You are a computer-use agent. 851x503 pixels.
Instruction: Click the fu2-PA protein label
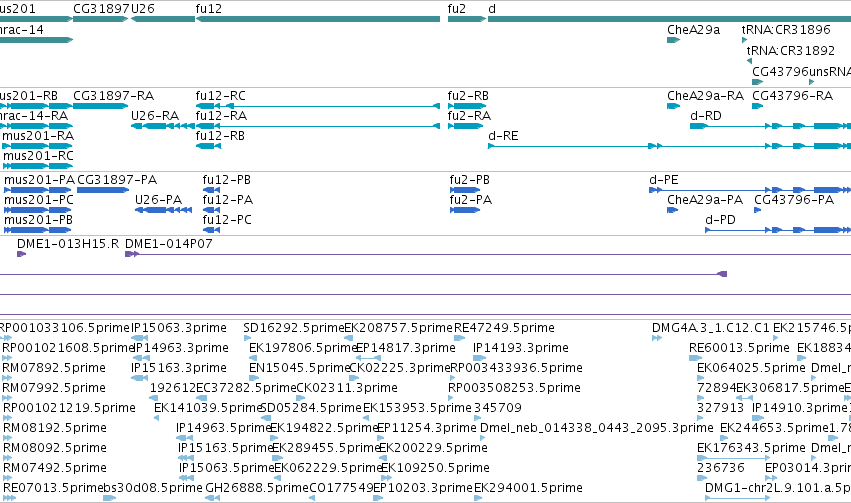471,200
